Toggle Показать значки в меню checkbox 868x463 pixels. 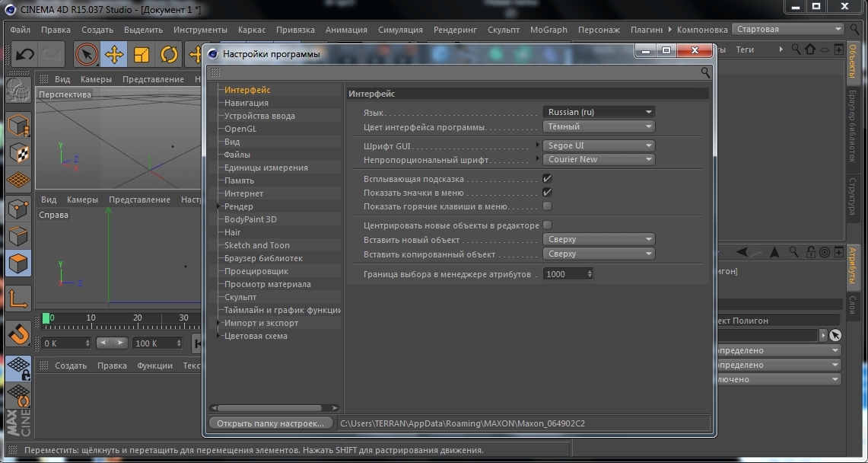(x=548, y=193)
